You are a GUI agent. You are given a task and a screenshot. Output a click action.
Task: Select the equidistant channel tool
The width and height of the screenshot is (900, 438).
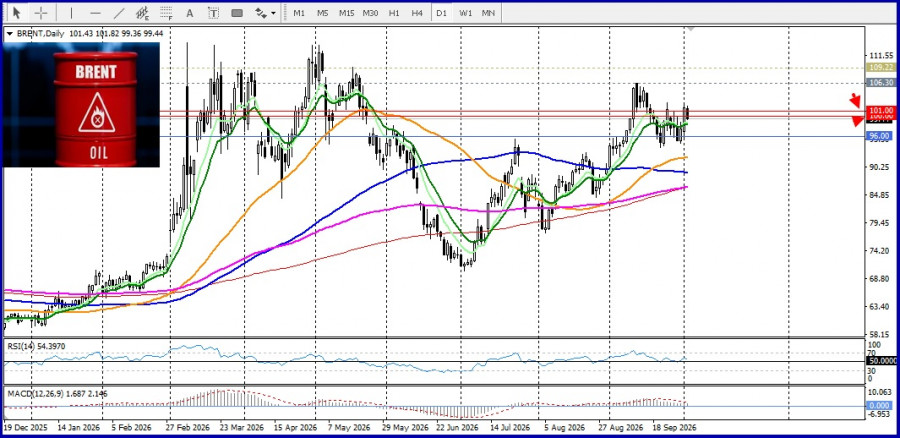(142, 13)
